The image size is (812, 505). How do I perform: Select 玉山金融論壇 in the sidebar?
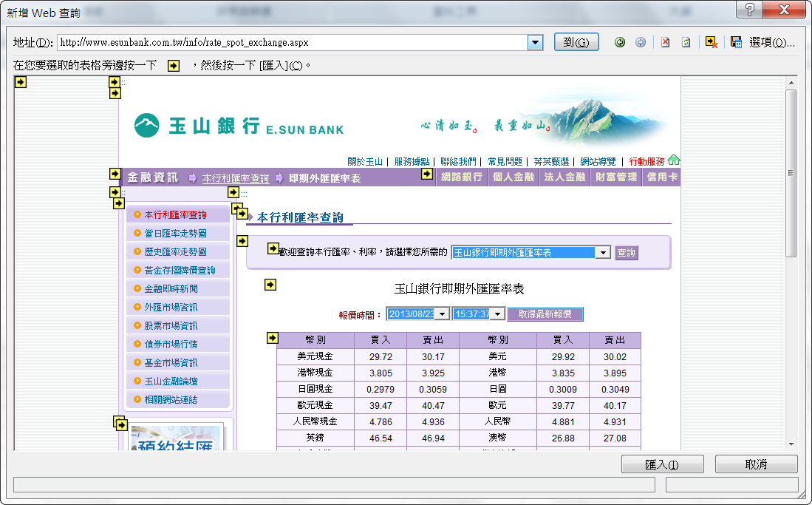(177, 381)
